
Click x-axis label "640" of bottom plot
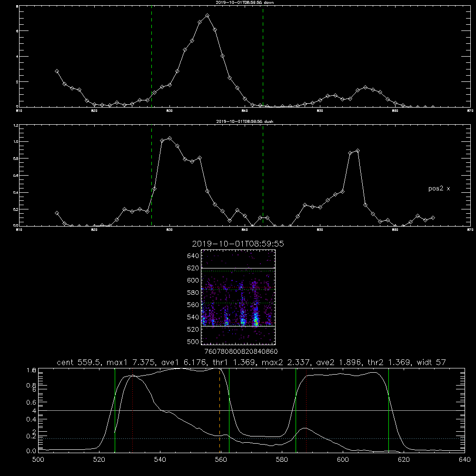[465, 460]
